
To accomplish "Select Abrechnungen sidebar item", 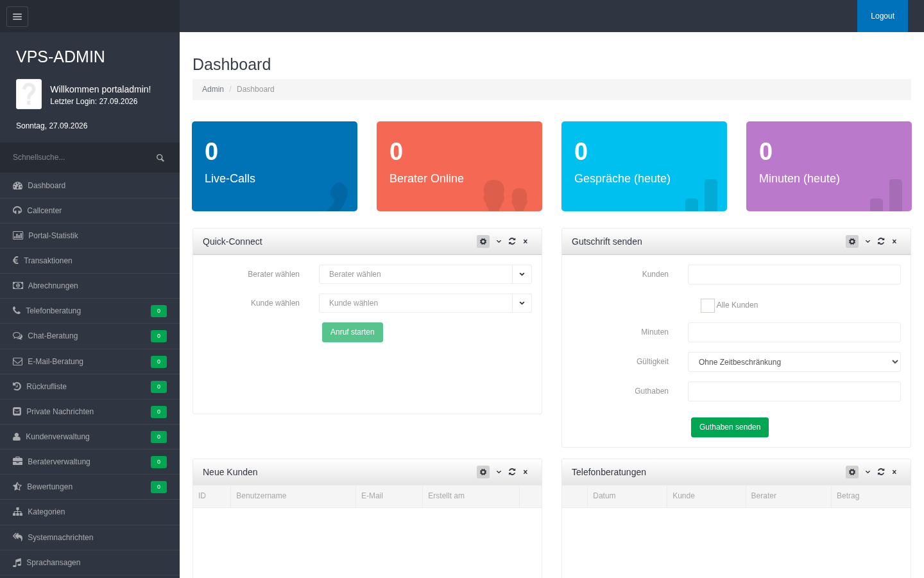I will (90, 286).
